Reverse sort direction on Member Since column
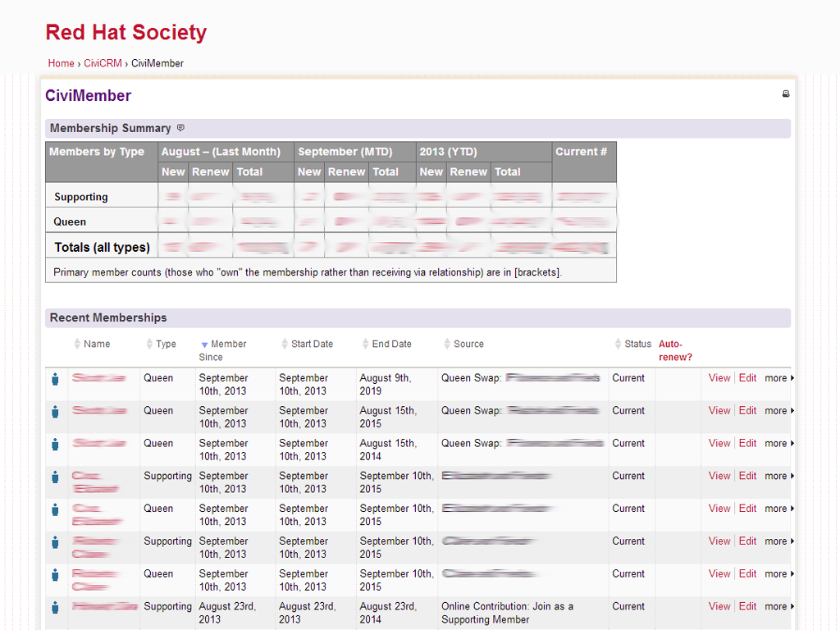 click(x=203, y=344)
